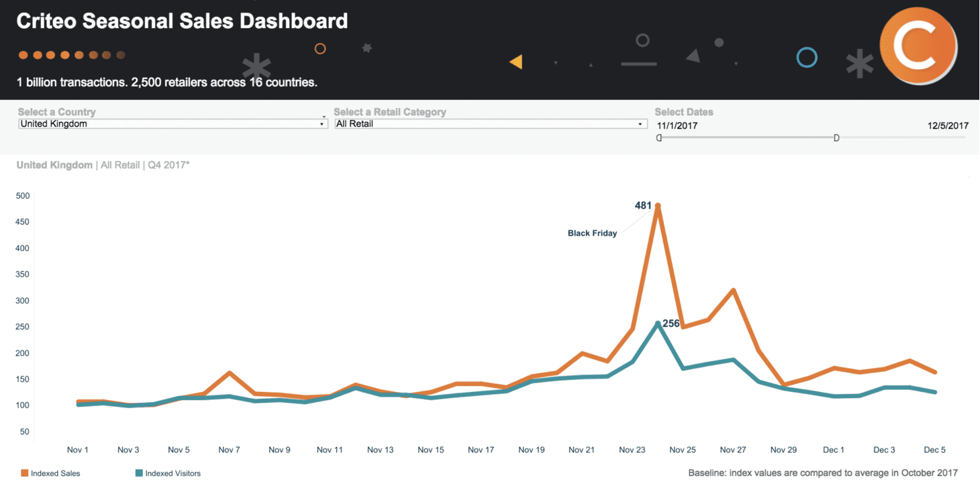Click the 250 y-axis value
Viewport: 980px width, 498px height.
[23, 327]
